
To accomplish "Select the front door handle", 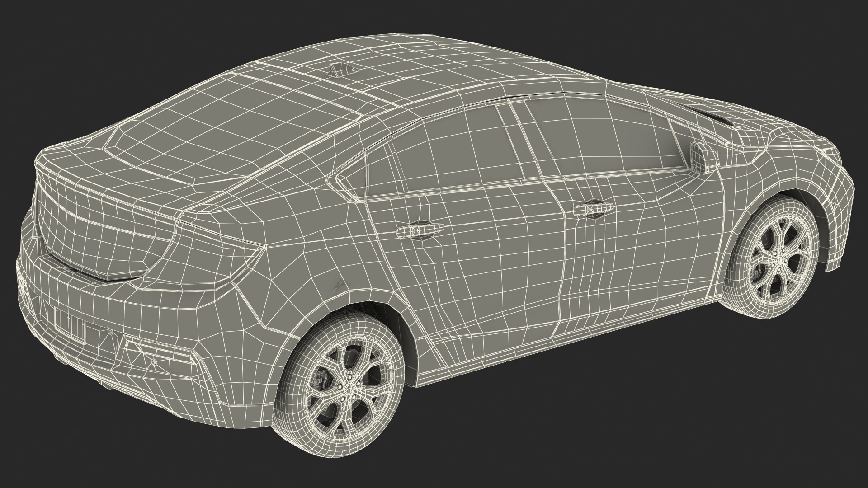I will (x=593, y=209).
